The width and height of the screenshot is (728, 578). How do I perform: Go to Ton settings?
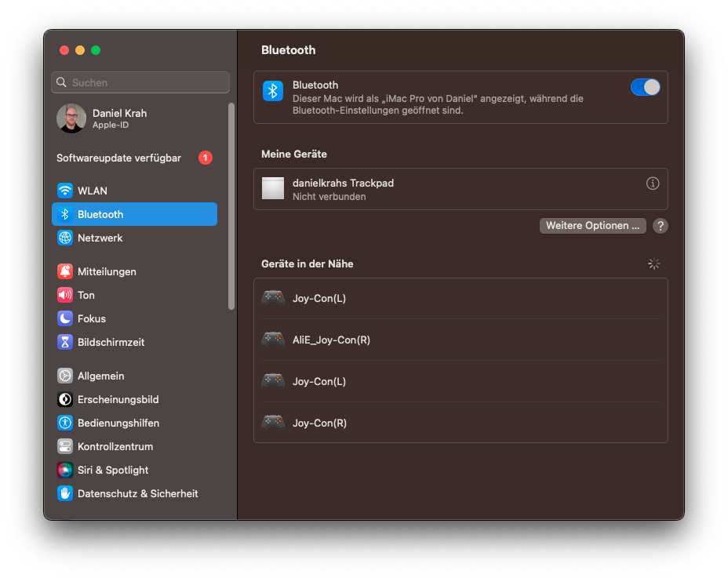[134, 295]
